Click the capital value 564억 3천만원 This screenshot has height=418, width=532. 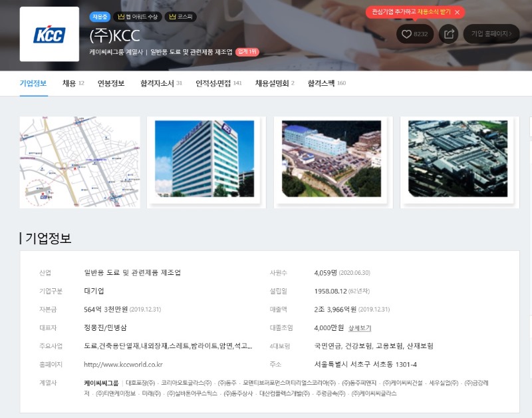[106, 310]
